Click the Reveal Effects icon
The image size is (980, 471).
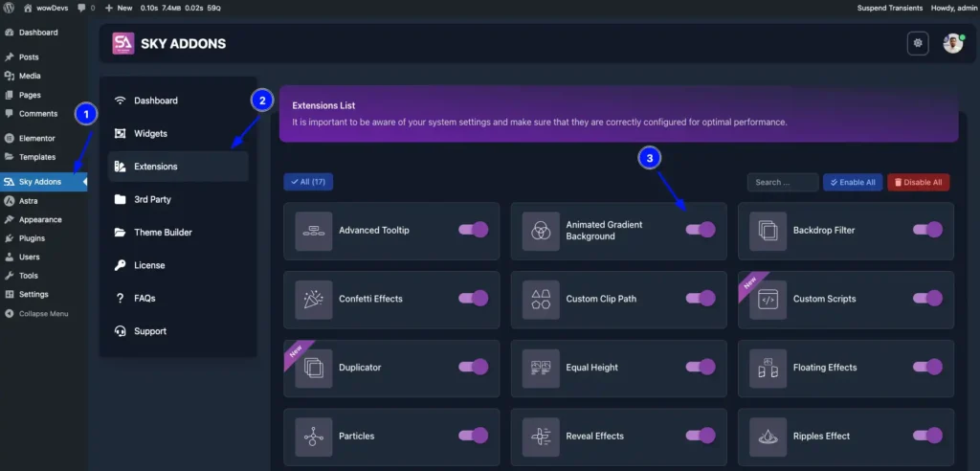(541, 437)
